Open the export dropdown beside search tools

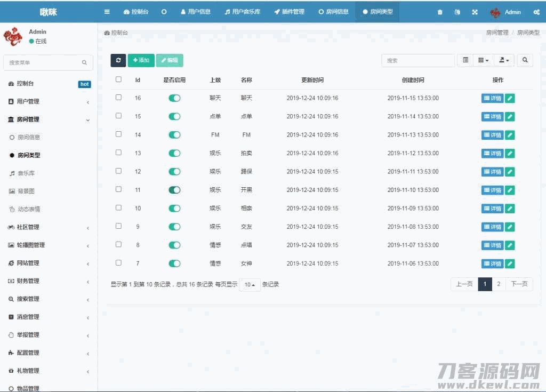point(503,60)
